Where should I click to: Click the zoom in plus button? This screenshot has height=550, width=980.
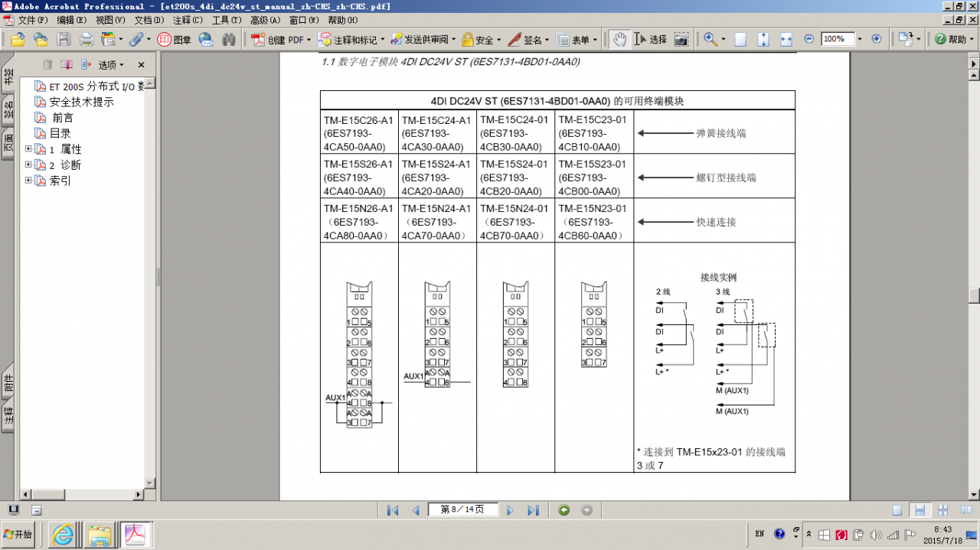click(877, 39)
